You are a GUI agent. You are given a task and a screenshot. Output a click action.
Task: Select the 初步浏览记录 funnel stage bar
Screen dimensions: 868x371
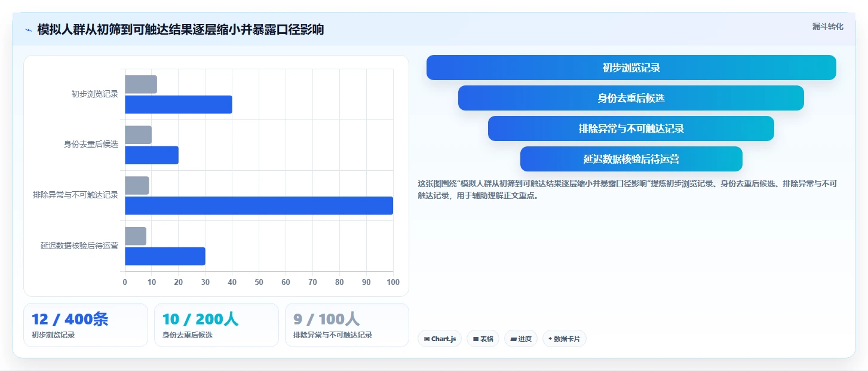631,68
